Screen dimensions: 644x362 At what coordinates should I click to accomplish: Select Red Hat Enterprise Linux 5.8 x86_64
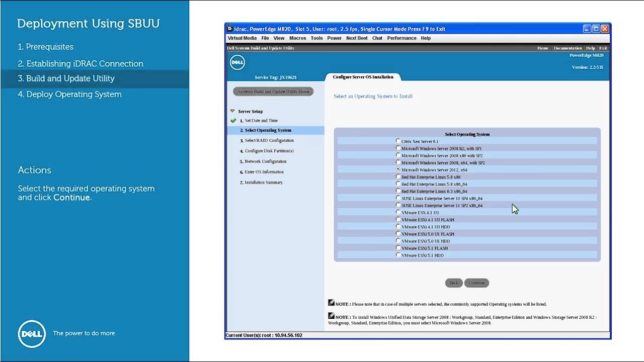point(398,184)
